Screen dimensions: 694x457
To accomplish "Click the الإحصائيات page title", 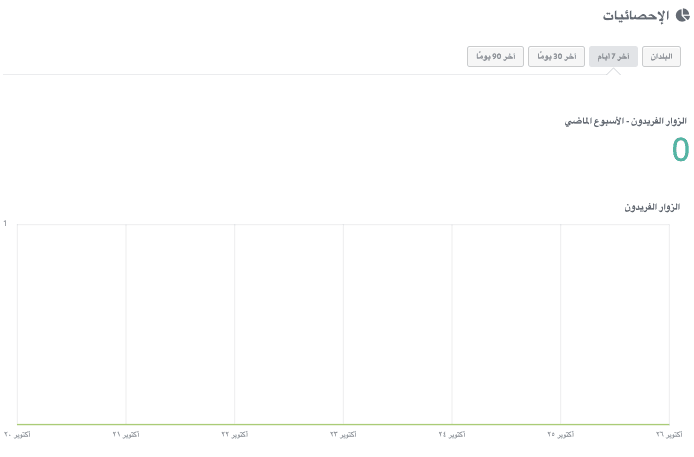I will click(637, 17).
